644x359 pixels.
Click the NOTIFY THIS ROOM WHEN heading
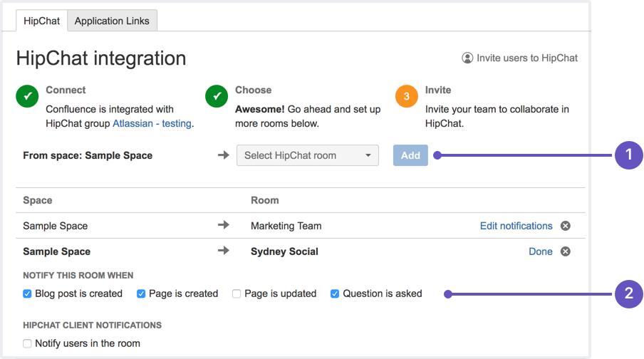click(78, 276)
